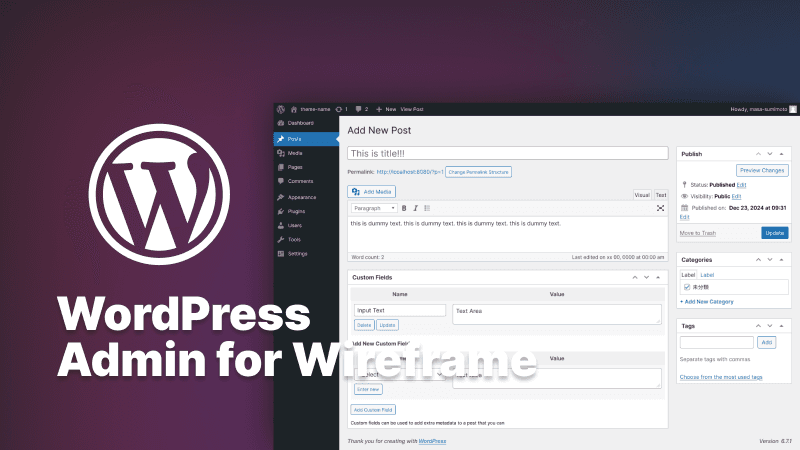
Task: Delete the existing custom field
Action: (364, 325)
